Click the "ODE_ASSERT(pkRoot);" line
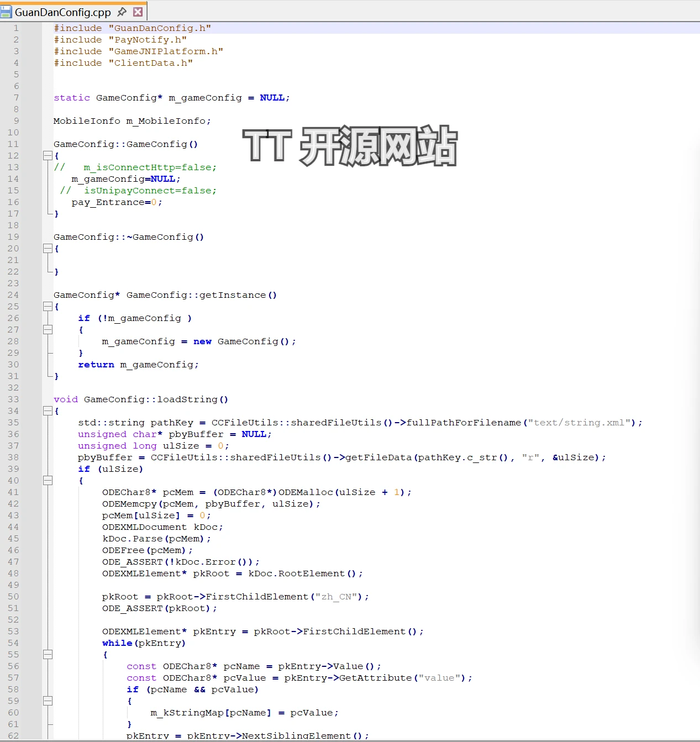The image size is (700, 742). click(x=160, y=608)
